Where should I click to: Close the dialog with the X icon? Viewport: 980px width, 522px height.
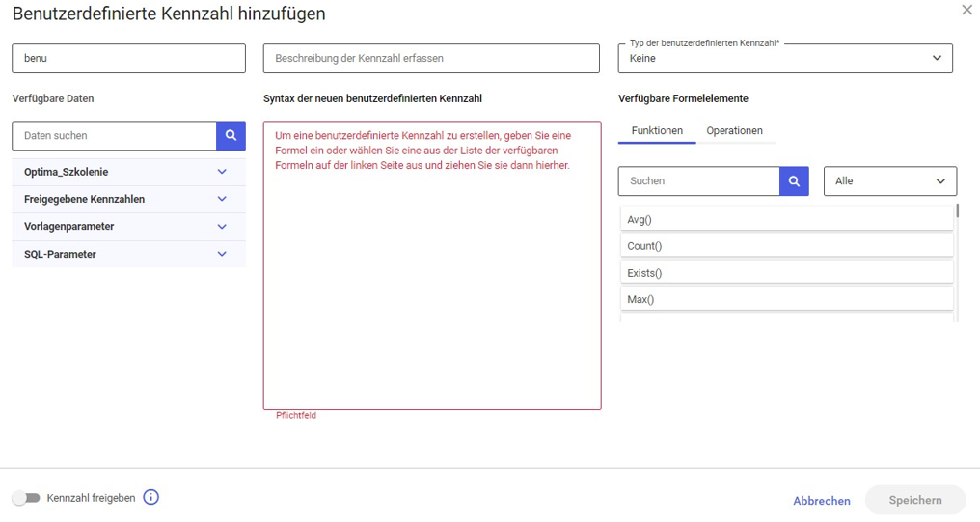pos(966,11)
